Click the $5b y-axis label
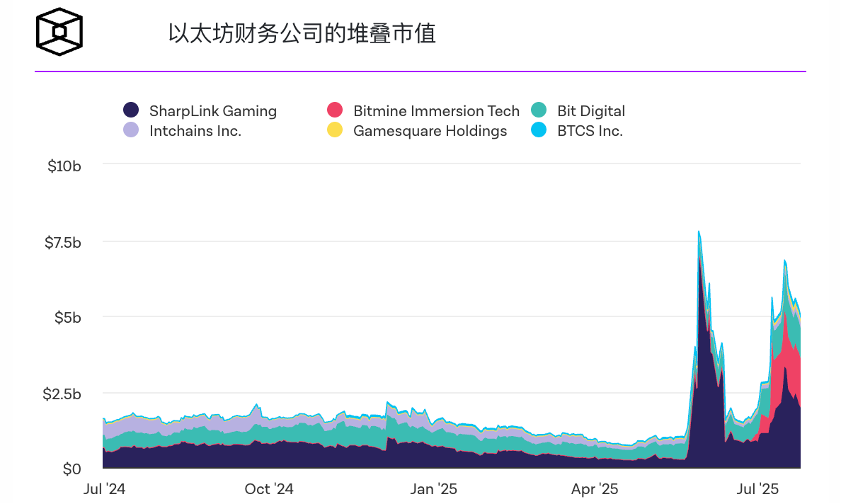This screenshot has height=504, width=841. (68, 317)
